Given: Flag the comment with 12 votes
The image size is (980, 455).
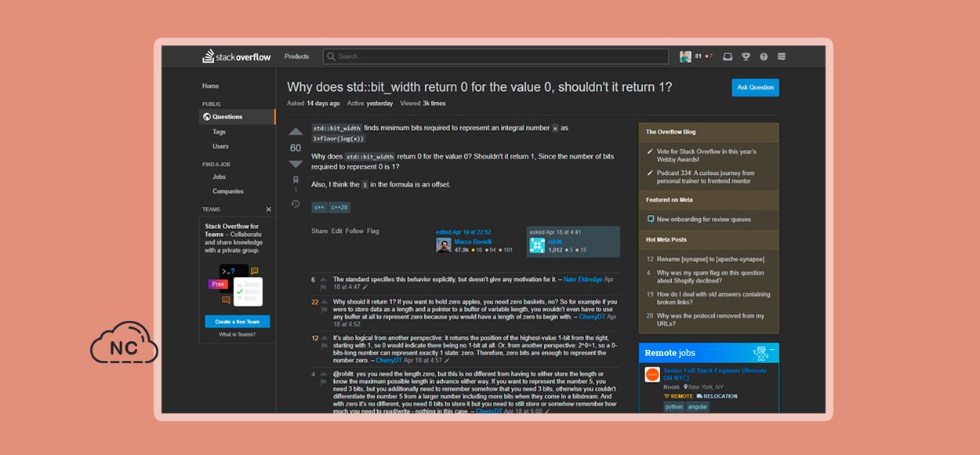Looking at the screenshot, I should coord(324,347).
